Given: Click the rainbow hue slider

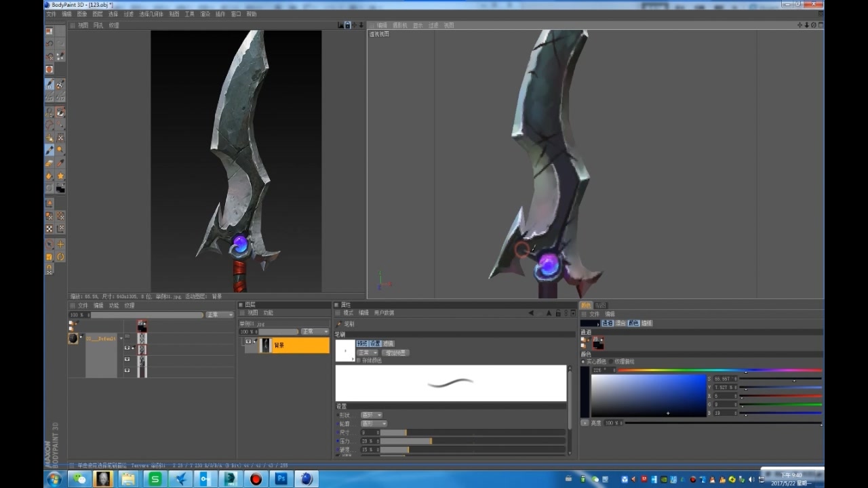Looking at the screenshot, I should (719, 371).
